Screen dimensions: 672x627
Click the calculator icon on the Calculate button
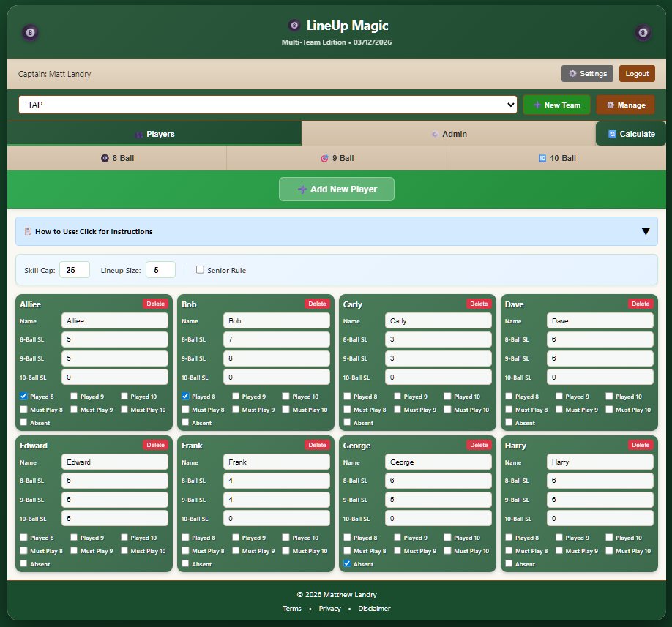pyautogui.click(x=612, y=133)
